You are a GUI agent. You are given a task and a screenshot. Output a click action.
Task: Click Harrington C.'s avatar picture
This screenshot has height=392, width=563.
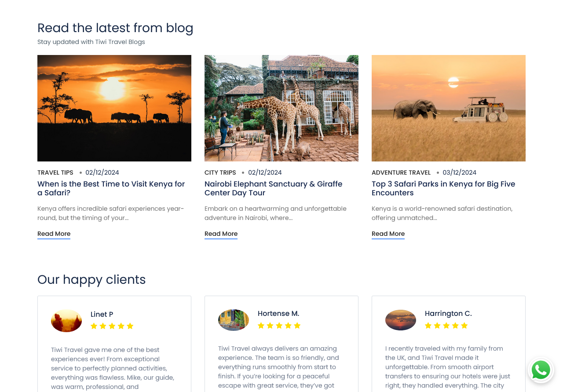click(401, 320)
